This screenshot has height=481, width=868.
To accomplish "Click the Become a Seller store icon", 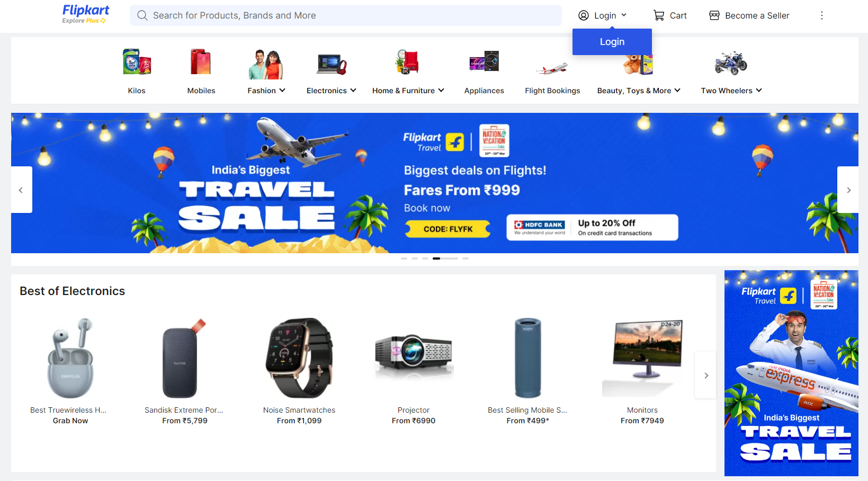I will pyautogui.click(x=714, y=15).
